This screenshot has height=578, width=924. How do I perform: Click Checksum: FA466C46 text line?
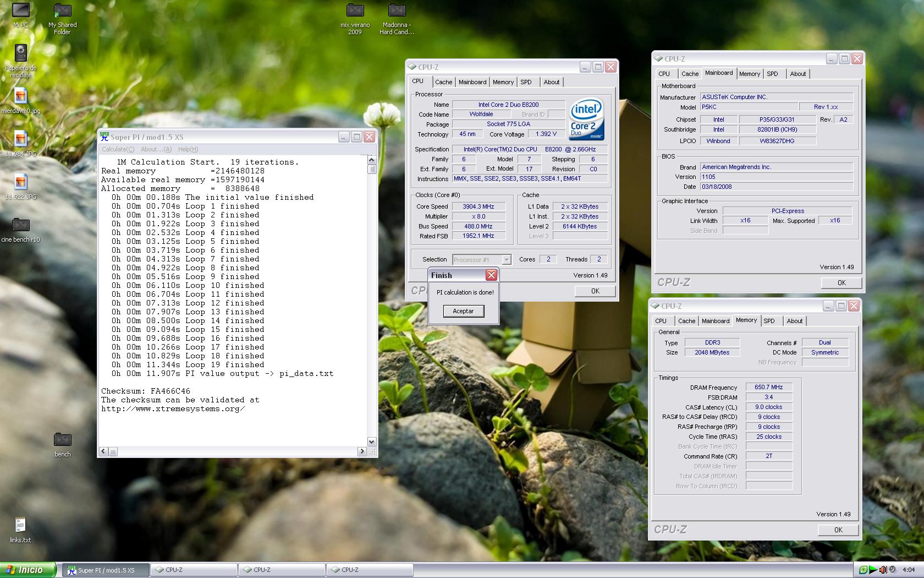click(x=146, y=391)
